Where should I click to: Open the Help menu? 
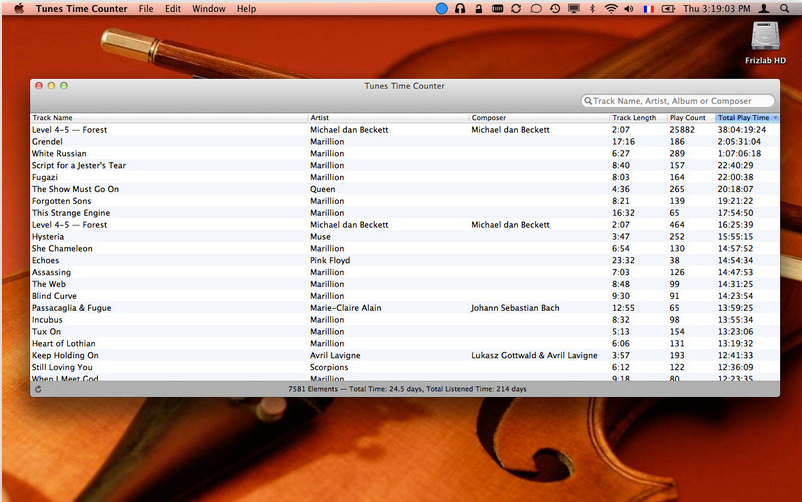(x=246, y=9)
